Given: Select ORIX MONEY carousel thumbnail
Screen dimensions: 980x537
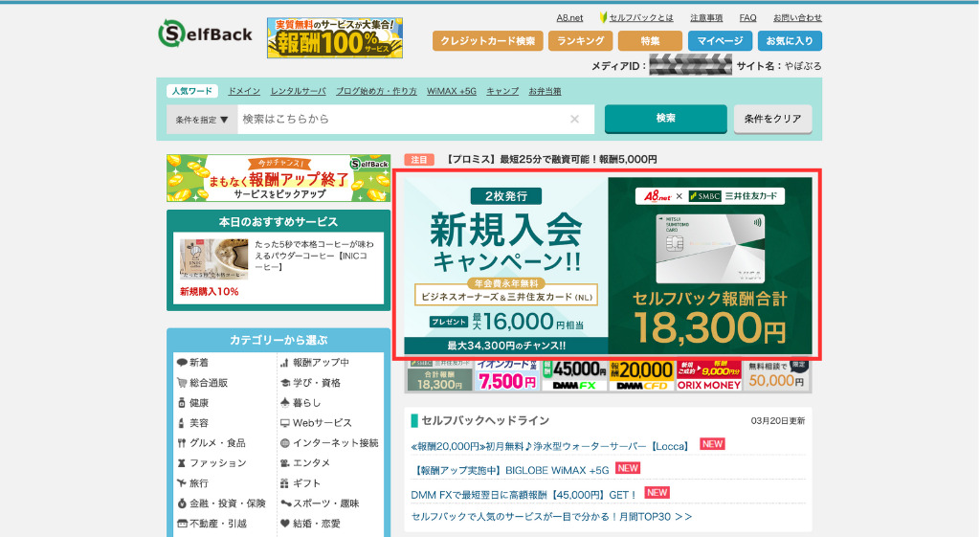Looking at the screenshot, I should coord(709,376).
